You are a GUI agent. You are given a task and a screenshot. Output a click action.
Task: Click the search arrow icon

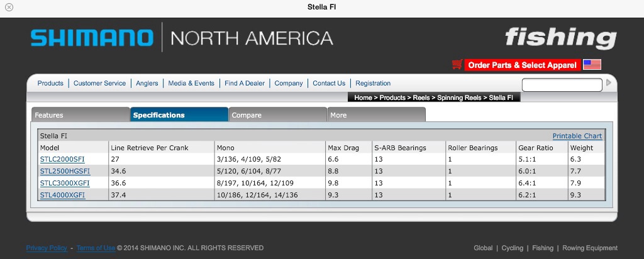click(609, 82)
